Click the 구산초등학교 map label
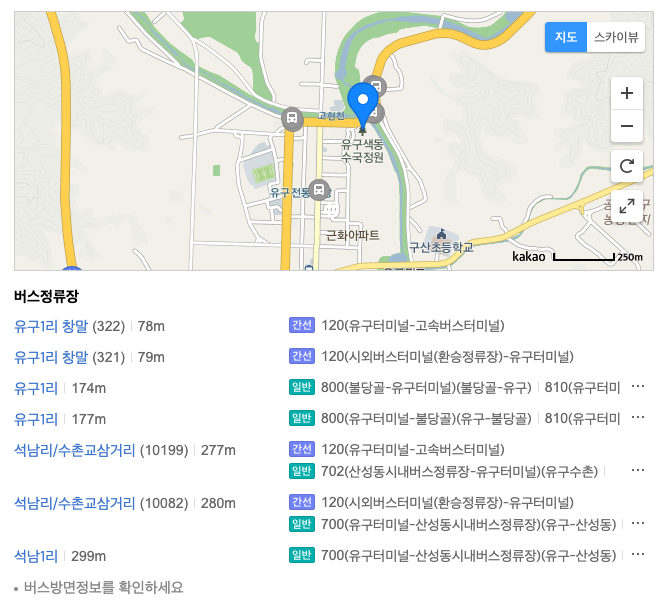Image resolution: width=665 pixels, height=604 pixels. [x=441, y=247]
